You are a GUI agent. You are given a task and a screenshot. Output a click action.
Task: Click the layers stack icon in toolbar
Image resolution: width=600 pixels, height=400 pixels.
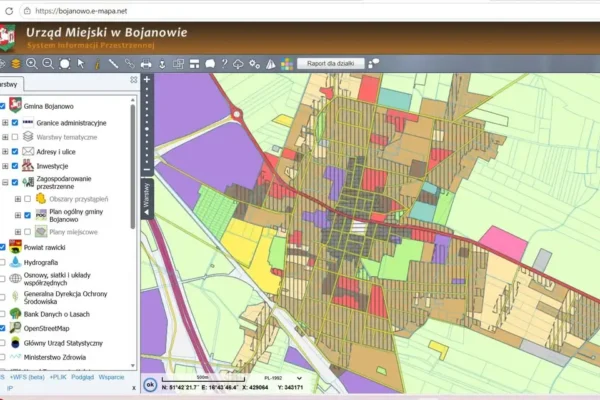16,64
